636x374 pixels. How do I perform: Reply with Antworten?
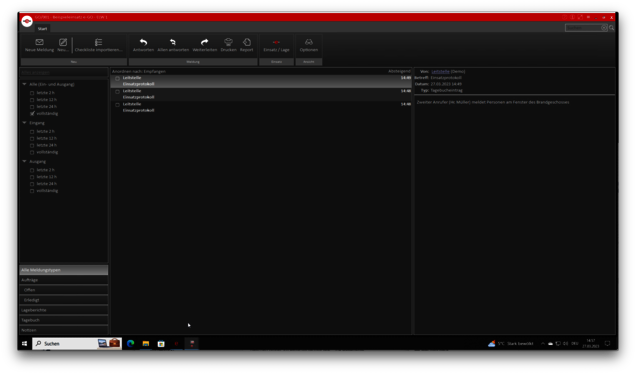click(x=143, y=45)
